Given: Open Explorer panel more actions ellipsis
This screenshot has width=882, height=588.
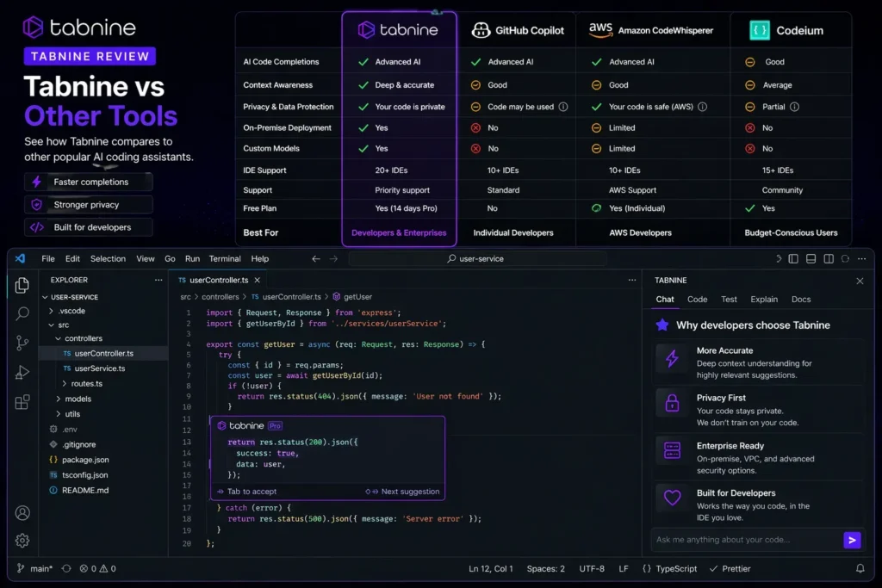Looking at the screenshot, I should pos(158,280).
